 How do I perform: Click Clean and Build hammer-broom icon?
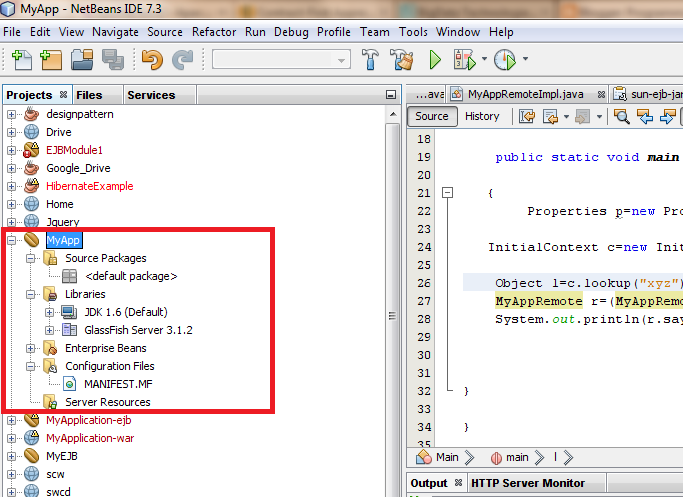(401, 60)
